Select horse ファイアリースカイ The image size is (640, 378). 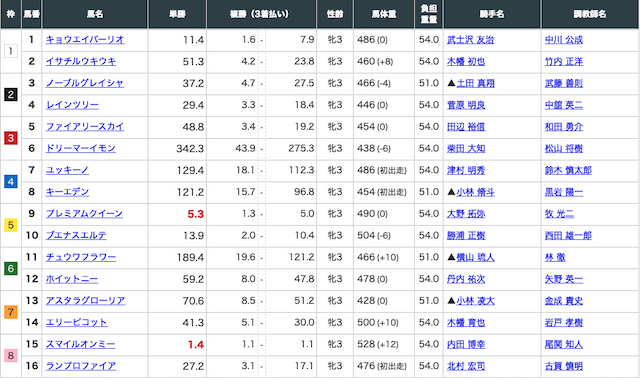[x=85, y=127]
